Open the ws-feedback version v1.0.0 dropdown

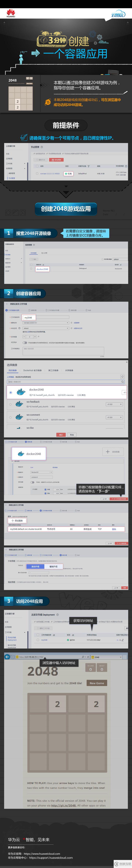tap(114, 404)
